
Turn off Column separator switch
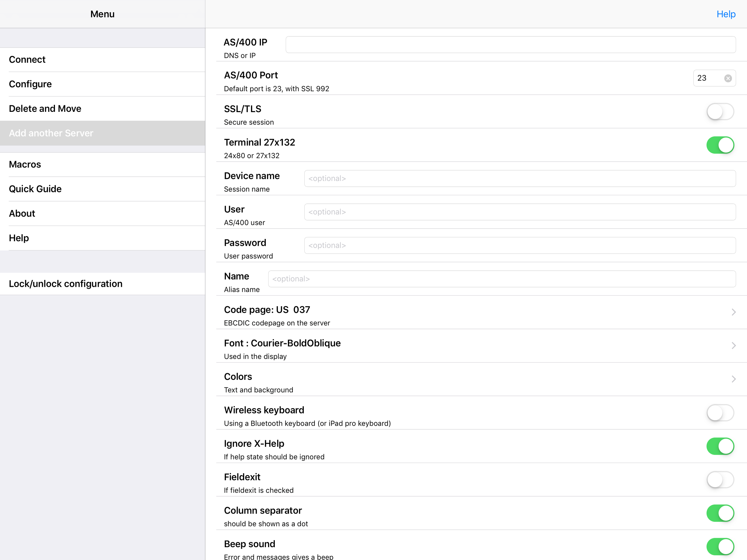(x=720, y=513)
